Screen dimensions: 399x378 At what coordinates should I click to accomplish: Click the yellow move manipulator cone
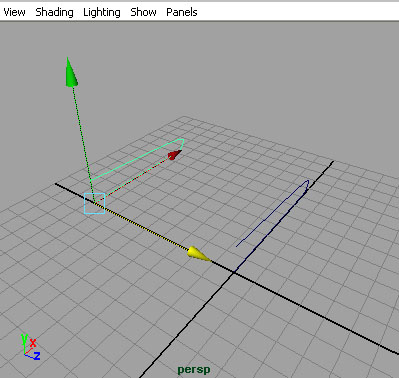point(198,253)
